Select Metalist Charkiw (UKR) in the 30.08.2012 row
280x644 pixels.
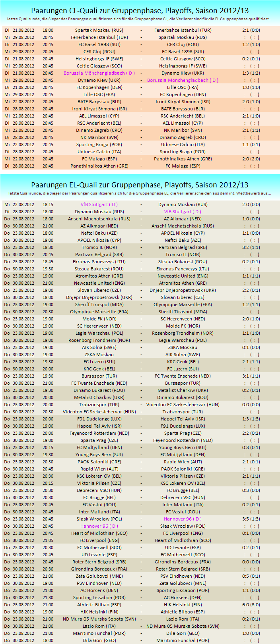(99, 397)
